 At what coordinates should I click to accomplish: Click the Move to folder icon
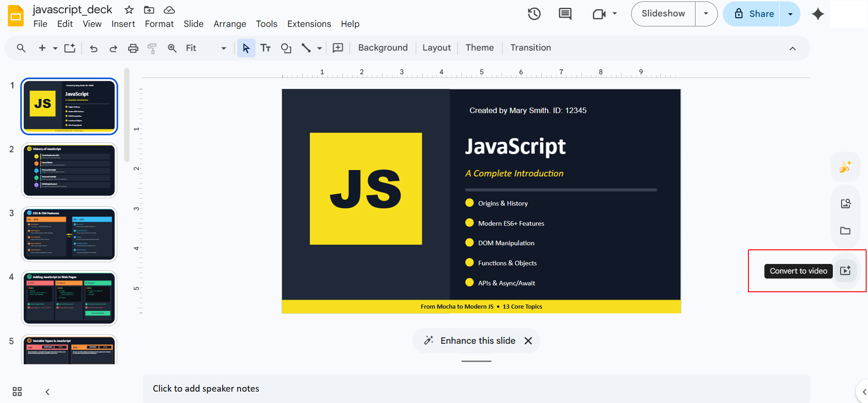(x=149, y=10)
